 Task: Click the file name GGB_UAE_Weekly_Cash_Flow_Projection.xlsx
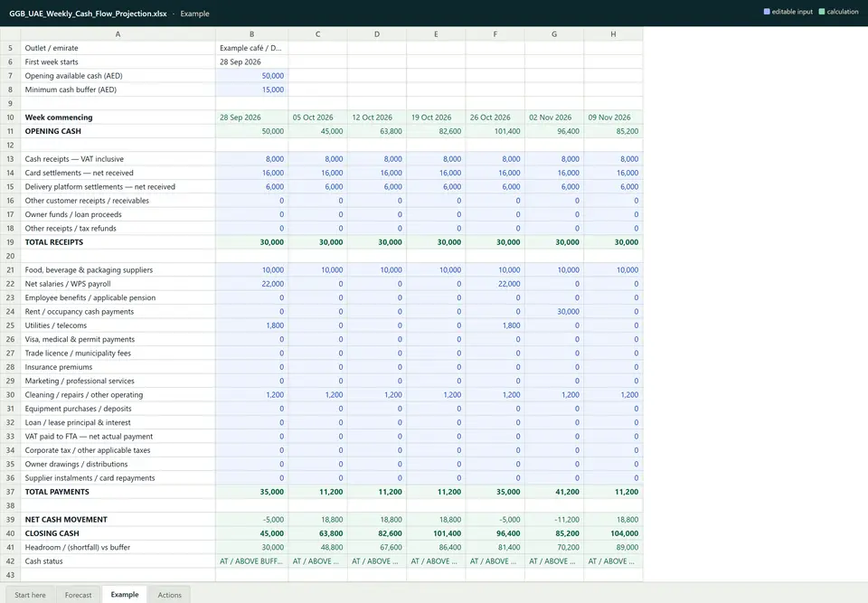(88, 14)
